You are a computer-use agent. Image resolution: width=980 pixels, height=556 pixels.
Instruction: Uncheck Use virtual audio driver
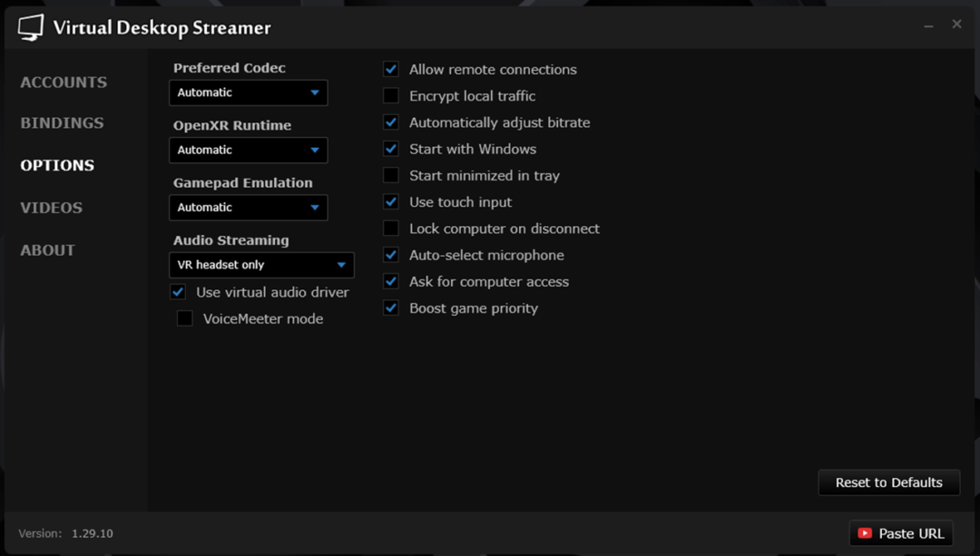pyautogui.click(x=178, y=292)
